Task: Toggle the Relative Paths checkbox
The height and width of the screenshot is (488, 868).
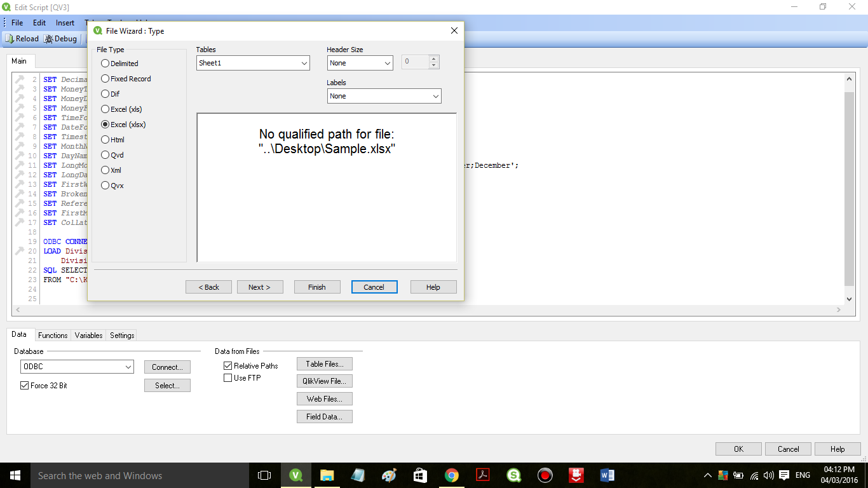Action: click(228, 366)
